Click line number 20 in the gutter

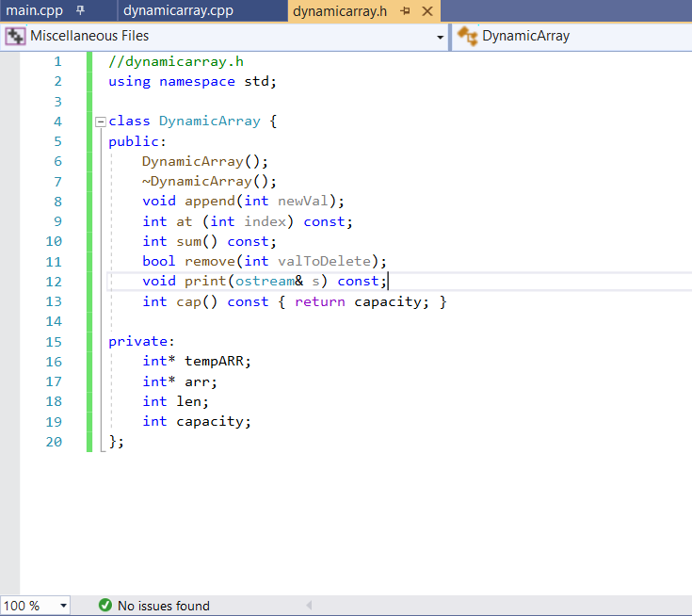click(x=54, y=442)
